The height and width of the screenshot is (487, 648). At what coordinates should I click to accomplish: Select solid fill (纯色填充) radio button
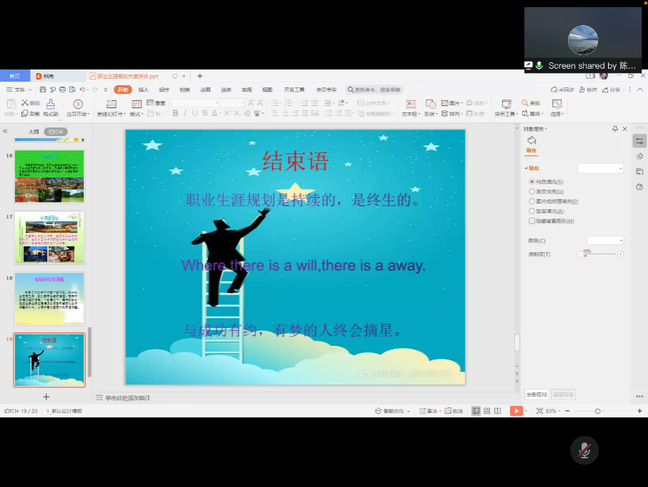point(531,181)
